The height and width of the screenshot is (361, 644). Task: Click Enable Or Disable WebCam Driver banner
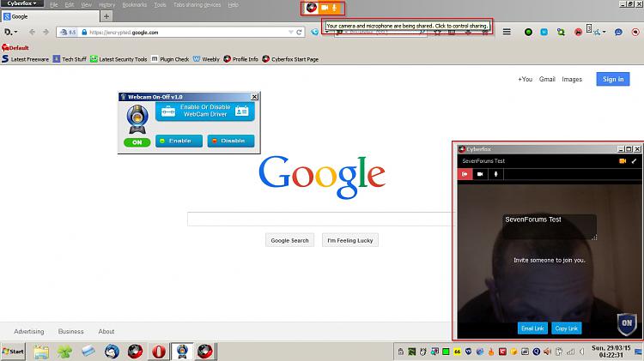tap(205, 111)
